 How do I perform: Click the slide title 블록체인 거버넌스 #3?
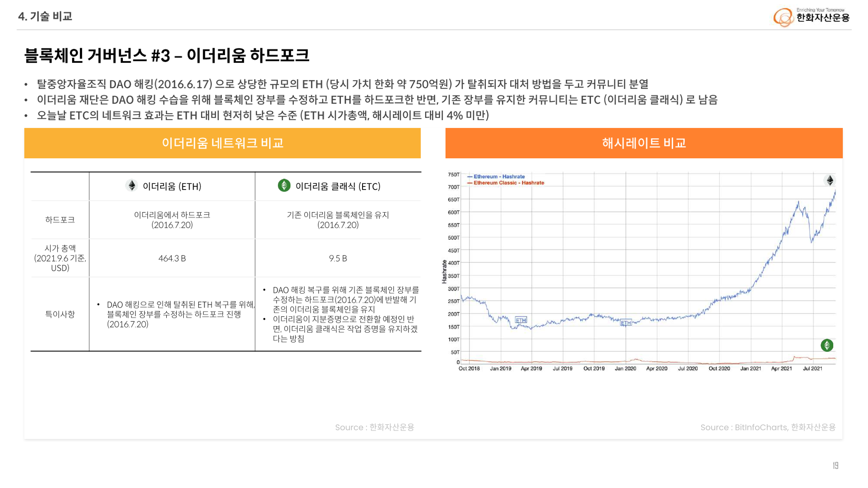point(167,56)
